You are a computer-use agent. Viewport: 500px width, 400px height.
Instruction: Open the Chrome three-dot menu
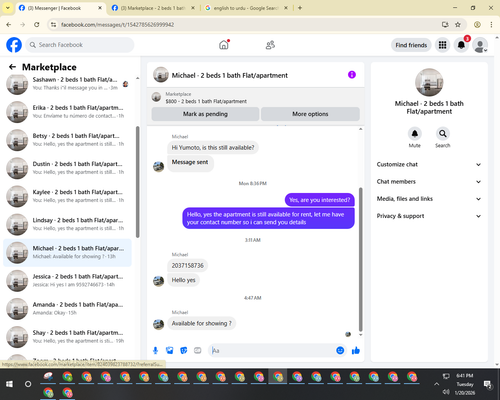click(491, 24)
